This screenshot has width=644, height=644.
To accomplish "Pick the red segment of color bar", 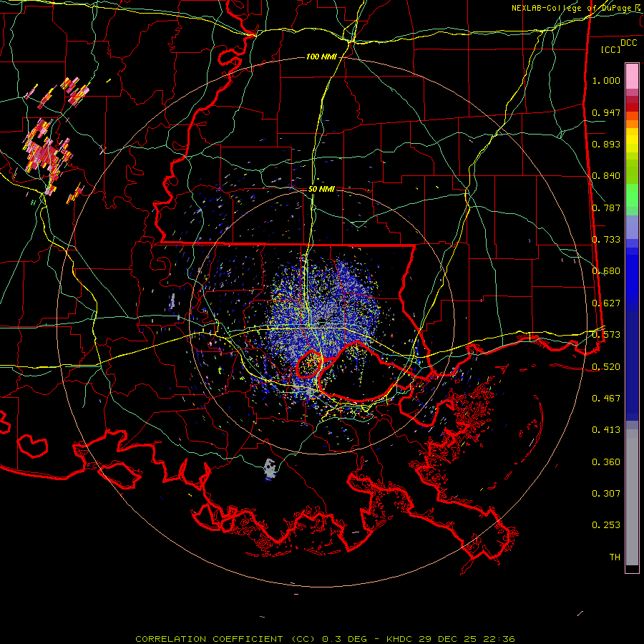I will (632, 107).
